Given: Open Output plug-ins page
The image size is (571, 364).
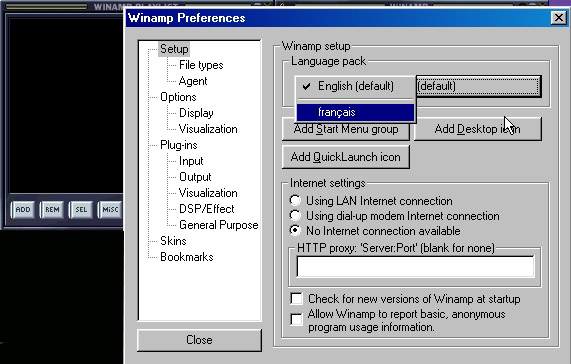Looking at the screenshot, I should 195,177.
